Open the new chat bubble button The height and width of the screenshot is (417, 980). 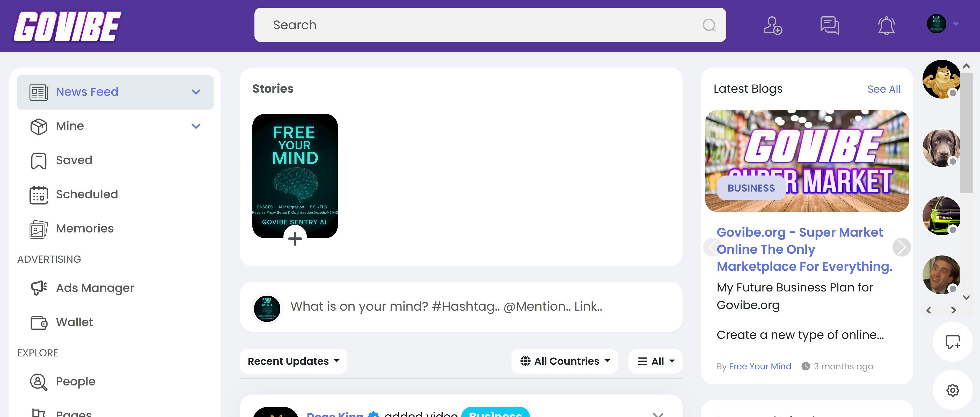[x=953, y=342]
